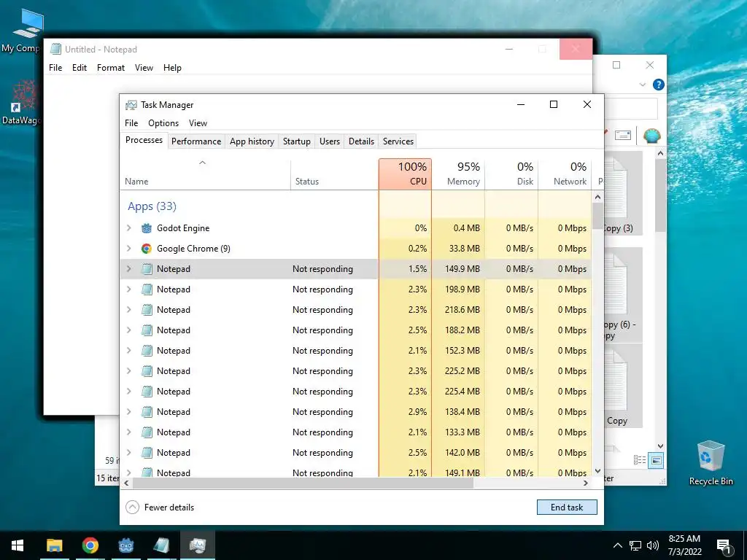Switch to the App history tab
The height and width of the screenshot is (560, 747).
(252, 141)
